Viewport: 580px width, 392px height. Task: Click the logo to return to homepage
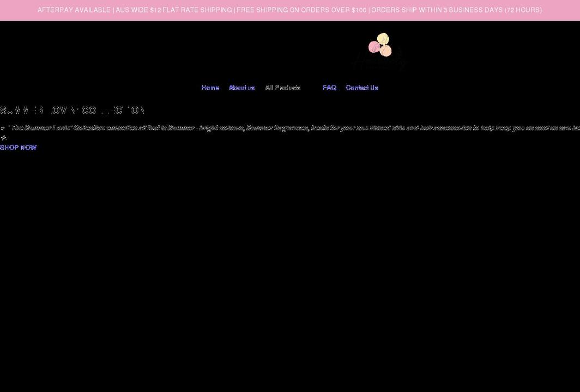380,52
